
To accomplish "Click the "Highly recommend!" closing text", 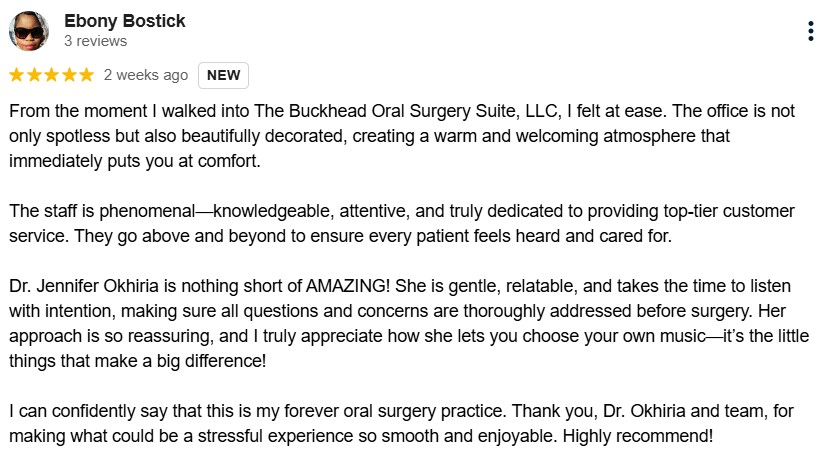I will pos(637,435).
